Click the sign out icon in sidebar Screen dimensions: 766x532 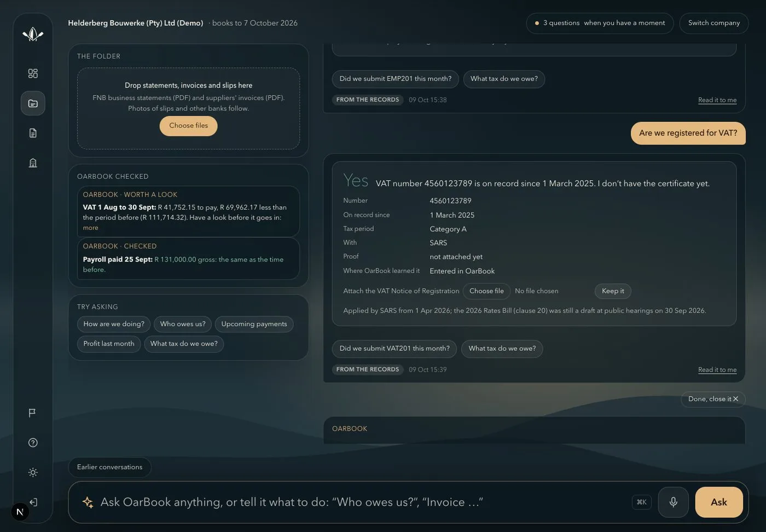coord(33,502)
